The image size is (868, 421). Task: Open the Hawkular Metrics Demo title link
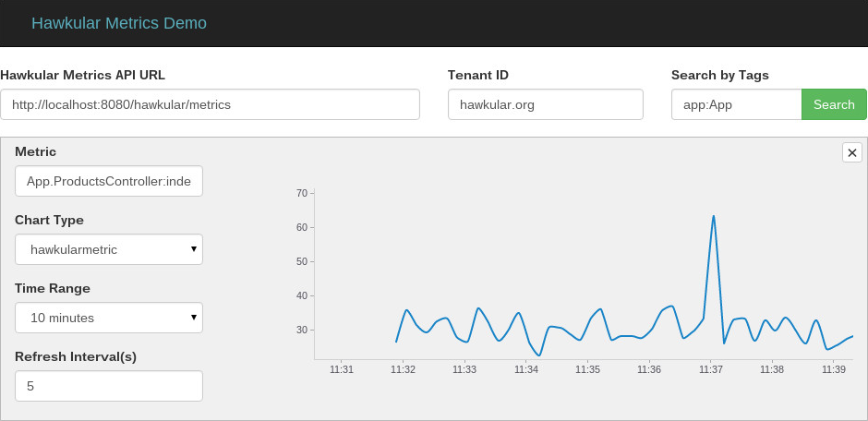pos(119,23)
